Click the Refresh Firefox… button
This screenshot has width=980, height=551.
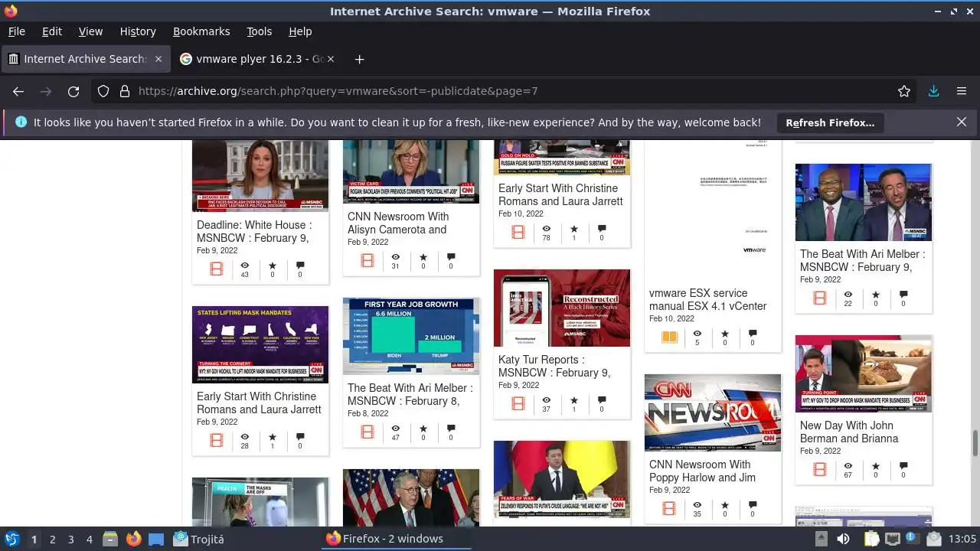[830, 122]
